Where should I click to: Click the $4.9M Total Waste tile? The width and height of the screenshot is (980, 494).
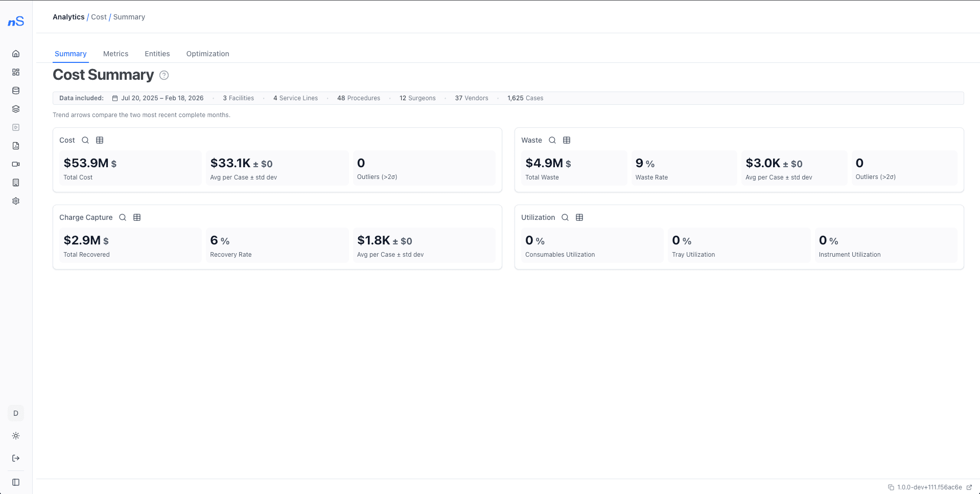(574, 168)
